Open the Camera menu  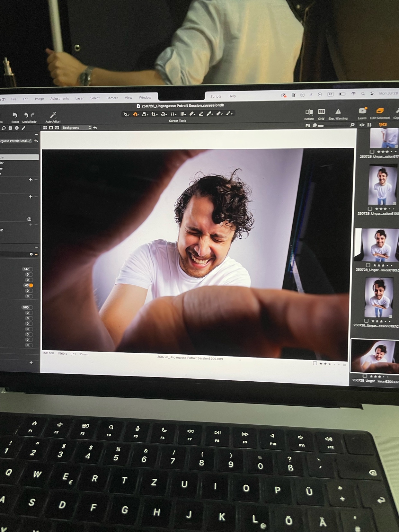click(112, 98)
